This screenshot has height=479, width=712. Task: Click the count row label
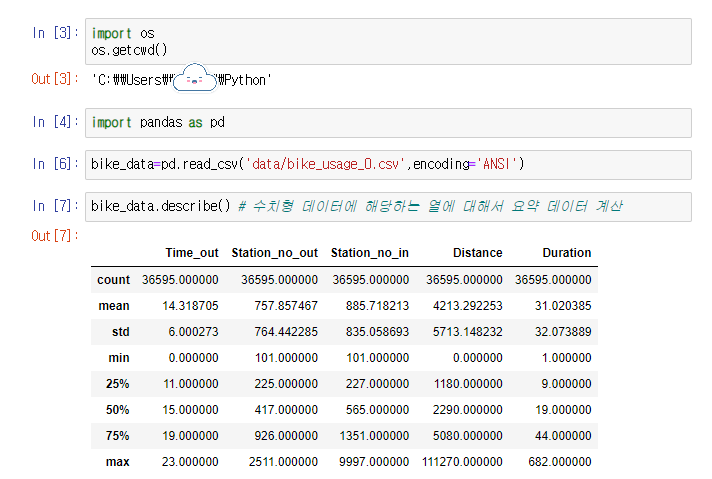(x=114, y=280)
